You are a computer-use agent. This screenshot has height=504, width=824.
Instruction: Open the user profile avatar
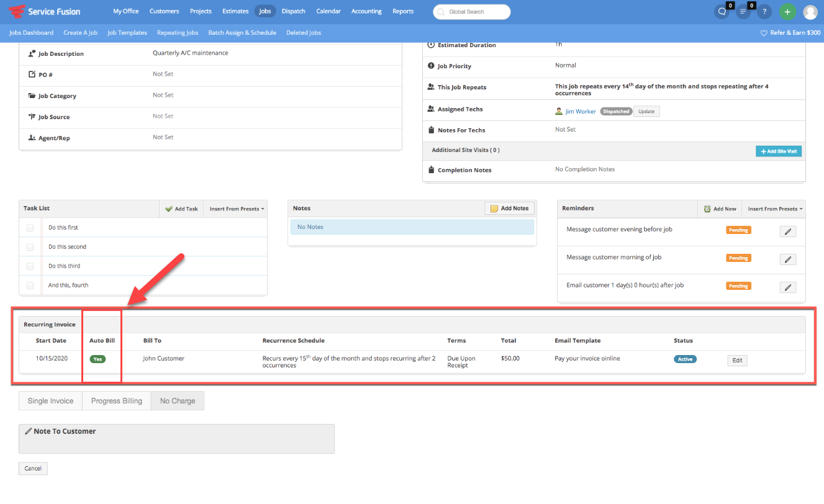coord(810,12)
